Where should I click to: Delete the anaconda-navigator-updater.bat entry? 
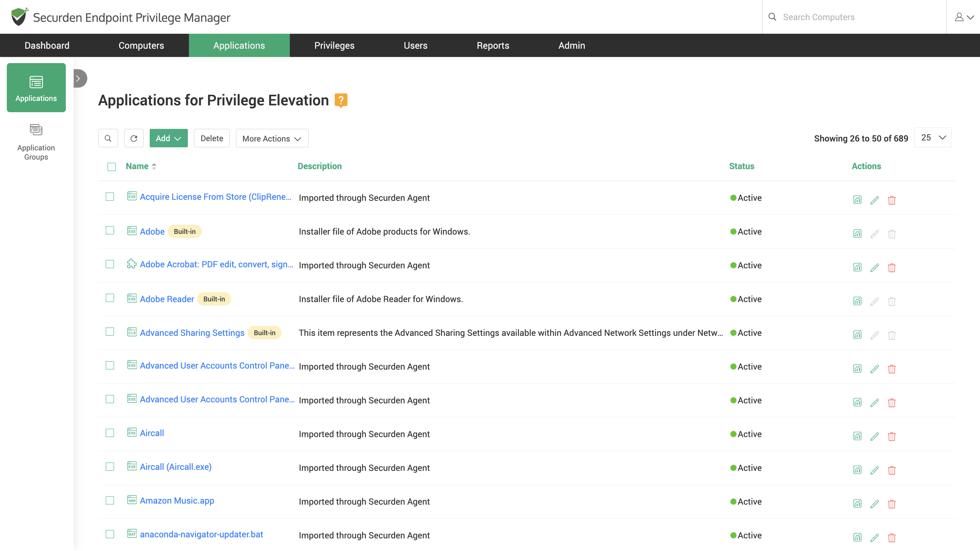click(x=892, y=538)
